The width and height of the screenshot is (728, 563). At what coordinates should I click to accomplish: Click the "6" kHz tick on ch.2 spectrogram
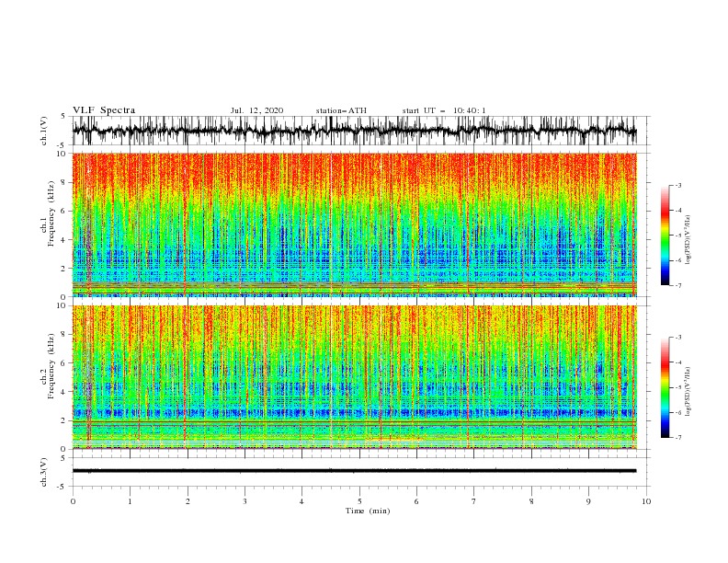click(64, 363)
